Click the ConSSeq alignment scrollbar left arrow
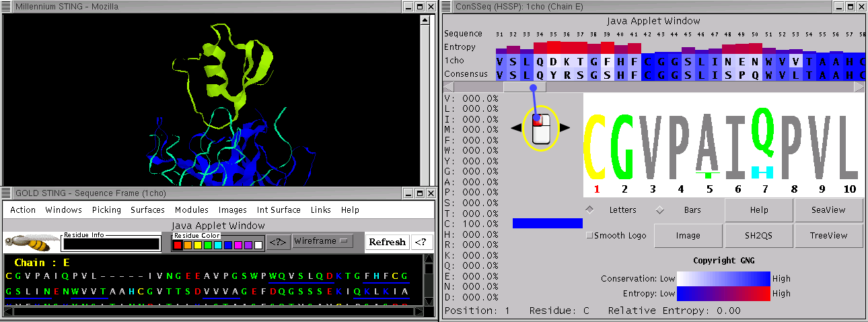 pos(449,87)
